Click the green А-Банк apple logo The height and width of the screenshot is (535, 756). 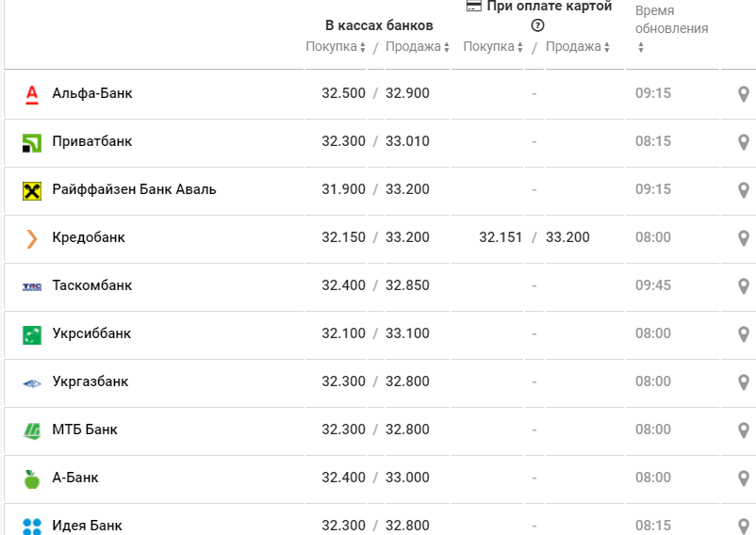(x=32, y=479)
